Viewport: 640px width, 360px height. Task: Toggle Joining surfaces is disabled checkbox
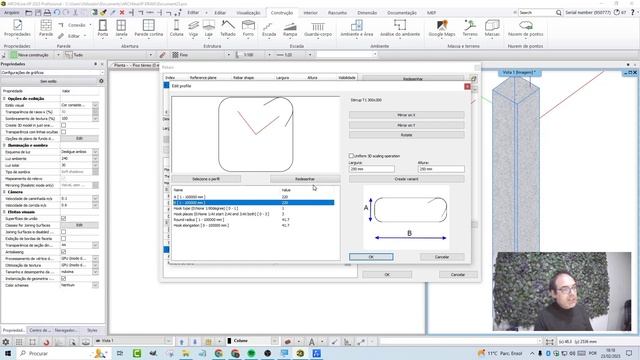63,232
